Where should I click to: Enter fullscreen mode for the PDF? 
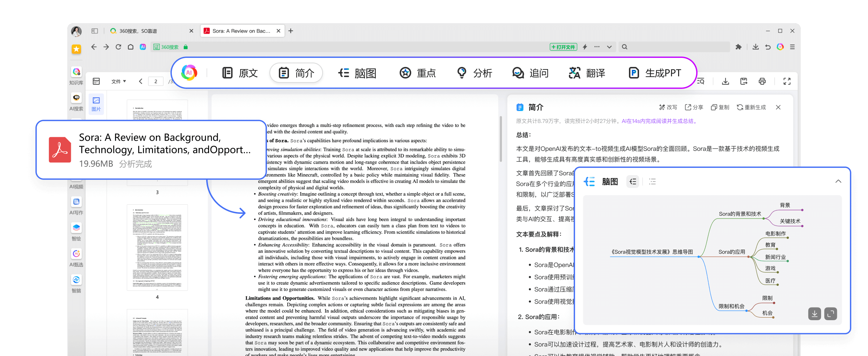click(787, 81)
